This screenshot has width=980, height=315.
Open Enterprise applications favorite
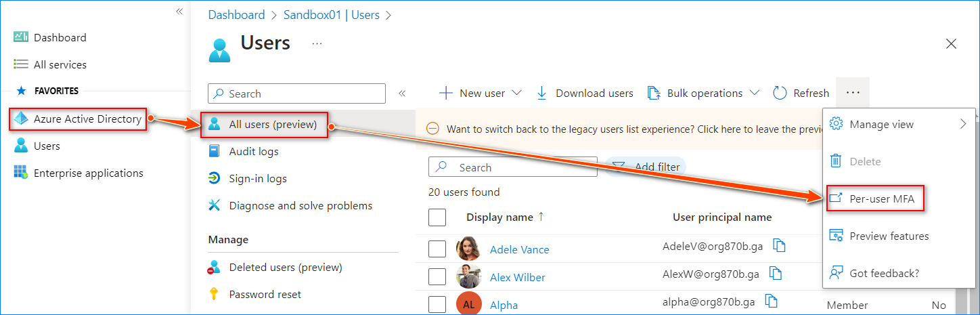79,173
